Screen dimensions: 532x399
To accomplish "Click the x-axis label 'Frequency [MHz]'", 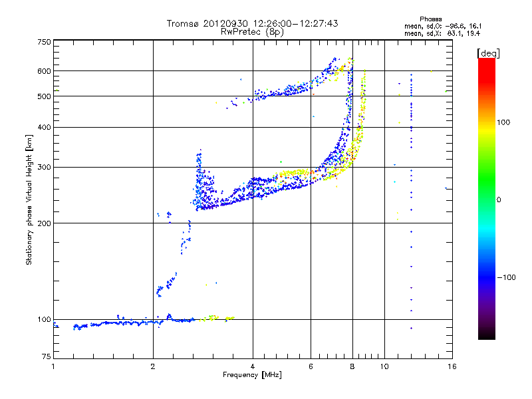I will (x=252, y=375).
